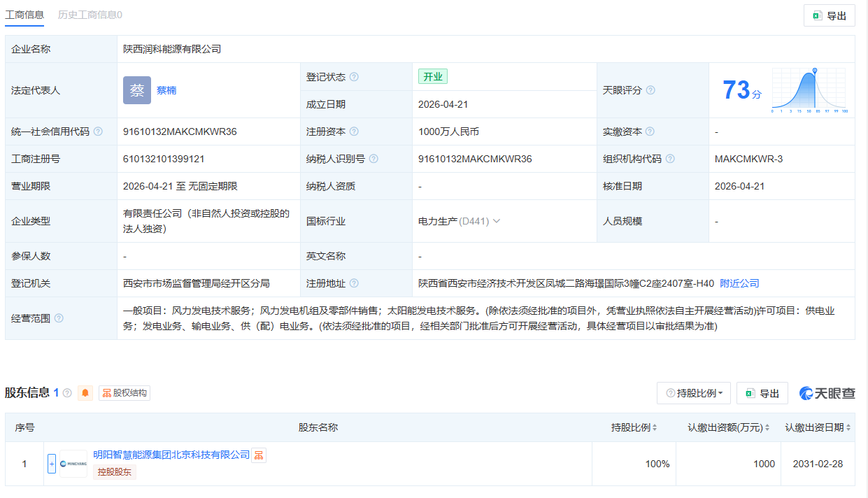Viewport: 868px width, 498px height.
Task: Click the 营业期限 value 2026-04-21 至 无固定期限
Action: point(180,186)
